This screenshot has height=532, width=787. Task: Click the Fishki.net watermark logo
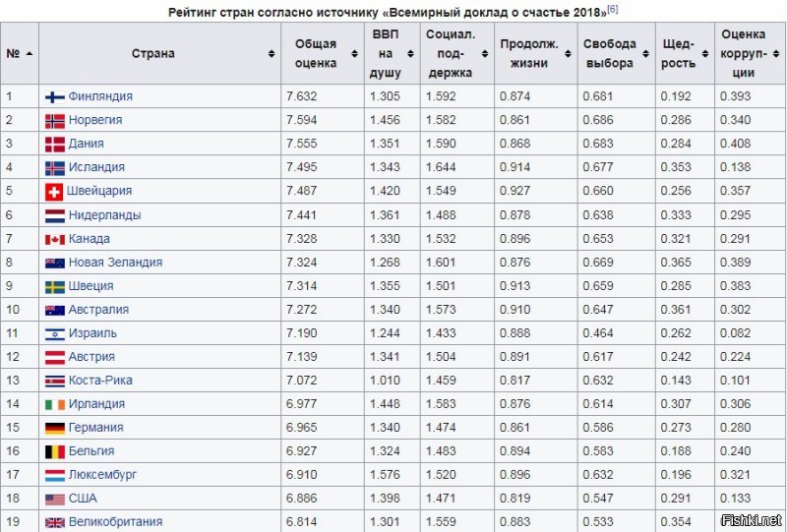pyautogui.click(x=751, y=519)
